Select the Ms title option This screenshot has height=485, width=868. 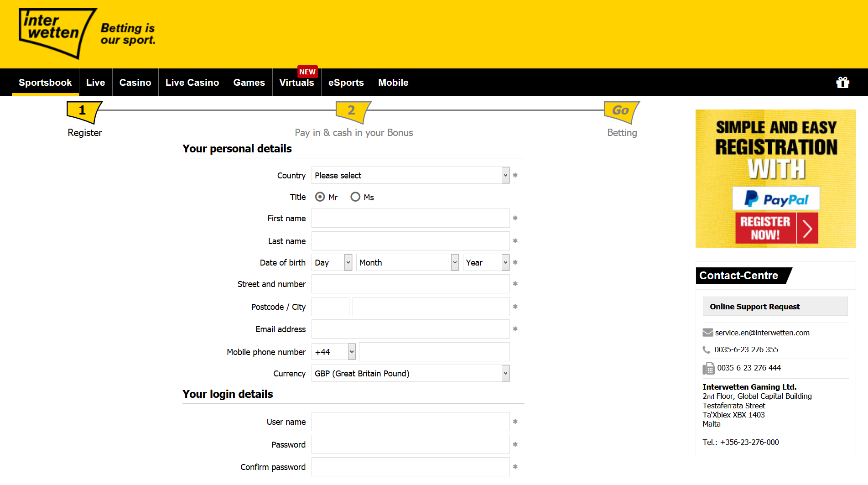[355, 197]
